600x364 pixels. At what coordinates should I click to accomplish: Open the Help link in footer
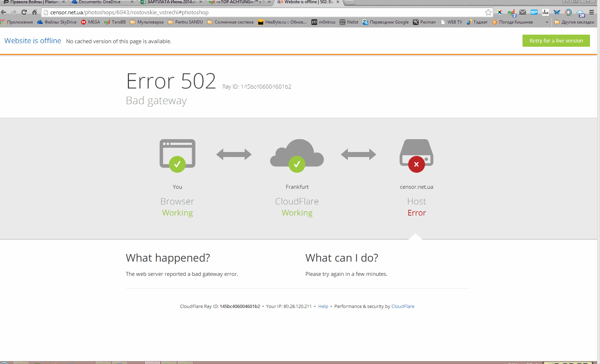(x=323, y=306)
